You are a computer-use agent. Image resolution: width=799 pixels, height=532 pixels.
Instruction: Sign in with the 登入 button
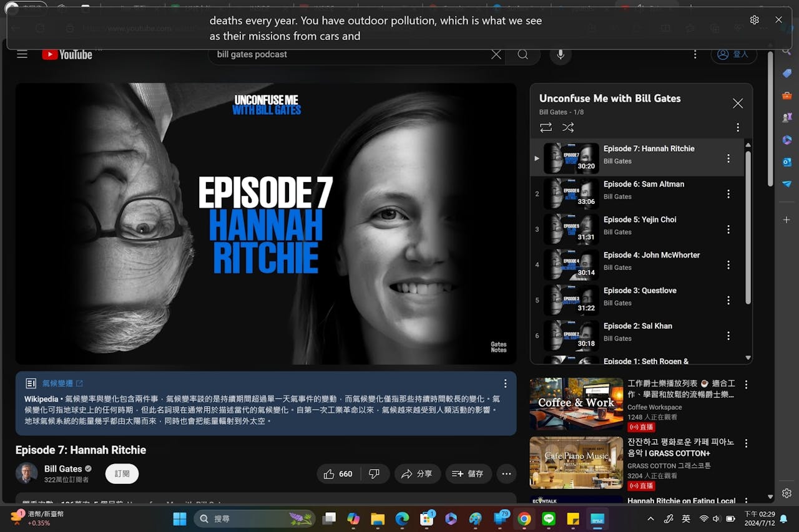tap(733, 54)
